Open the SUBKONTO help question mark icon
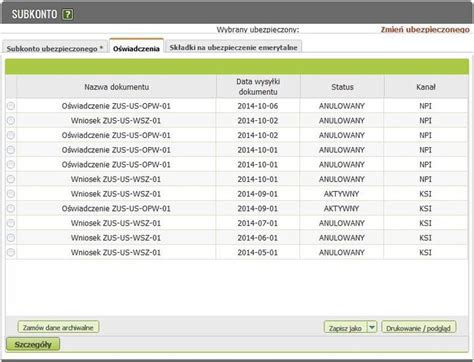This screenshot has height=362, width=474. click(68, 14)
